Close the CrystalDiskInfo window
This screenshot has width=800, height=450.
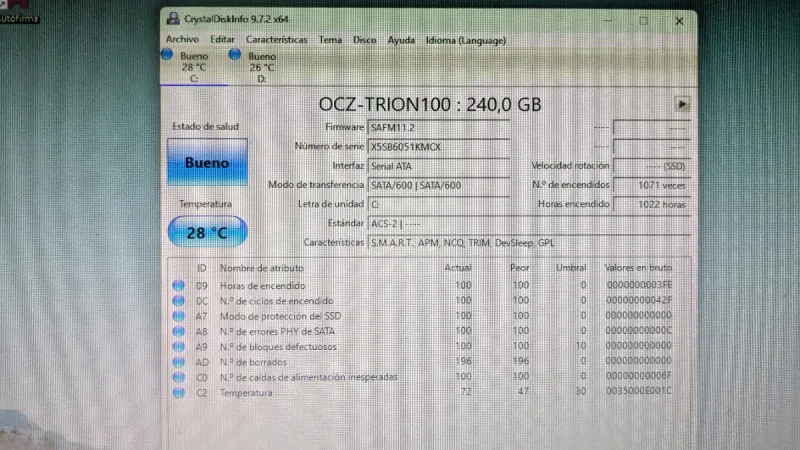pyautogui.click(x=679, y=21)
